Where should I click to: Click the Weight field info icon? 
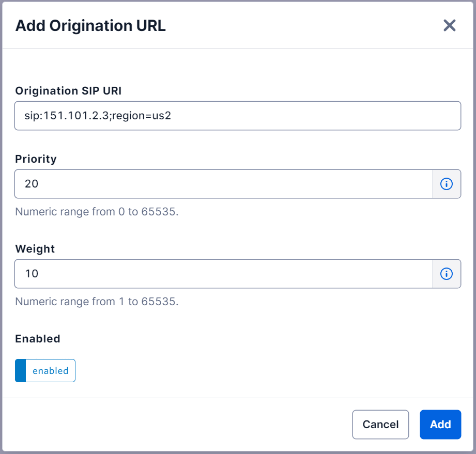[x=446, y=274]
